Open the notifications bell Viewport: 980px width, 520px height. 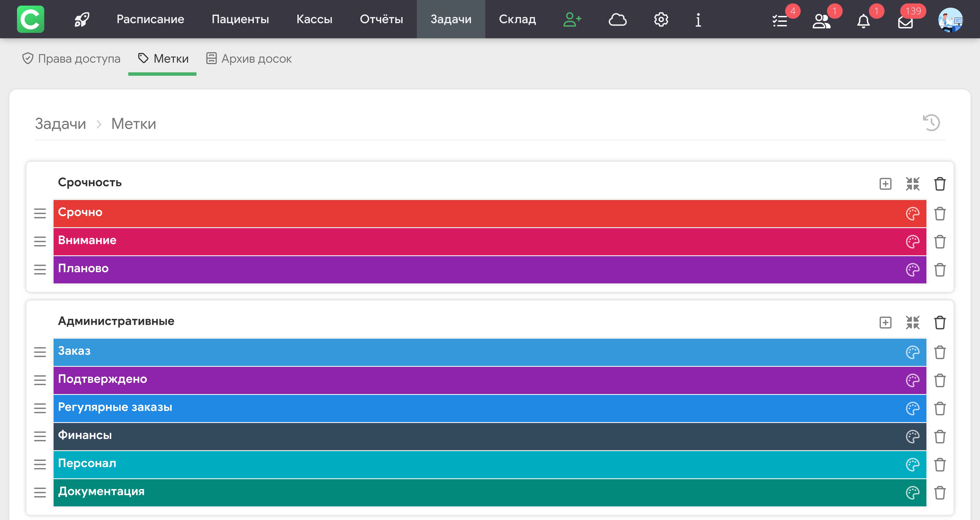click(x=863, y=21)
